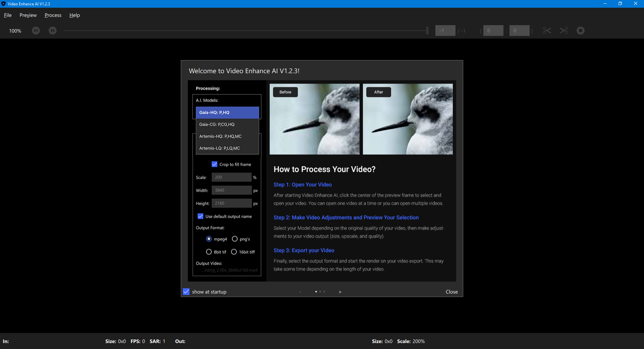
Task: Click the Scale: 200% status text
Action: (411, 341)
